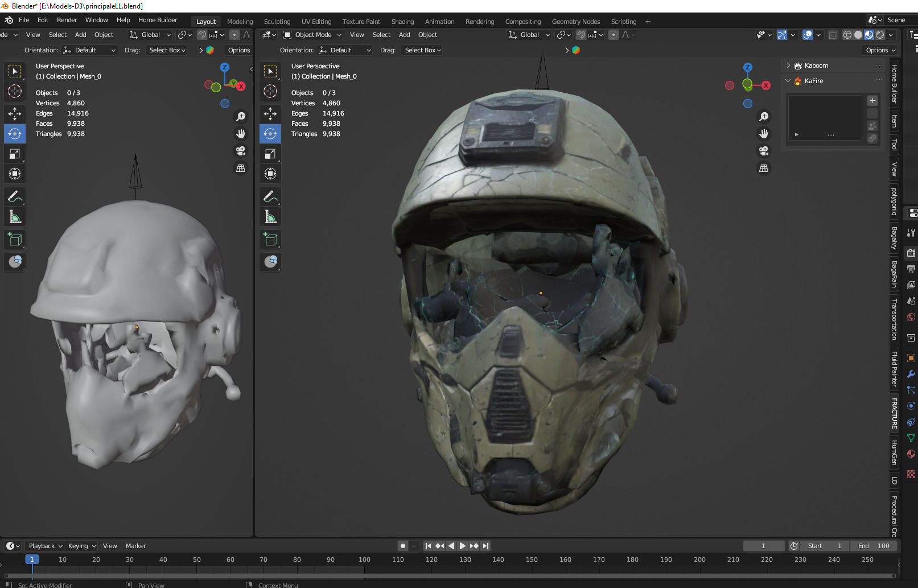Screen dimensions: 918x588
Task: Open the Render properties tab icon
Action: (911, 253)
